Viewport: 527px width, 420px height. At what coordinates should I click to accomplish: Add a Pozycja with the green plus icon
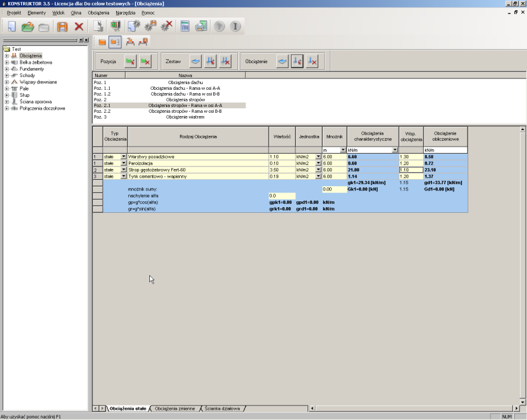[x=130, y=61]
